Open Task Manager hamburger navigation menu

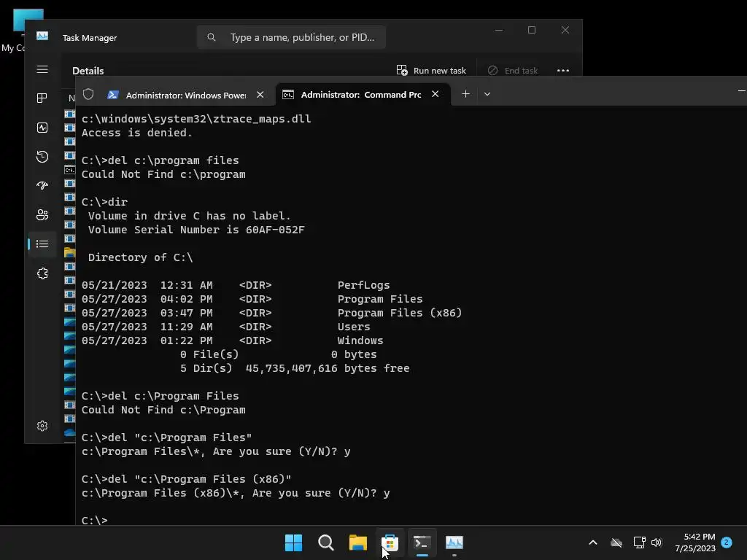42,69
